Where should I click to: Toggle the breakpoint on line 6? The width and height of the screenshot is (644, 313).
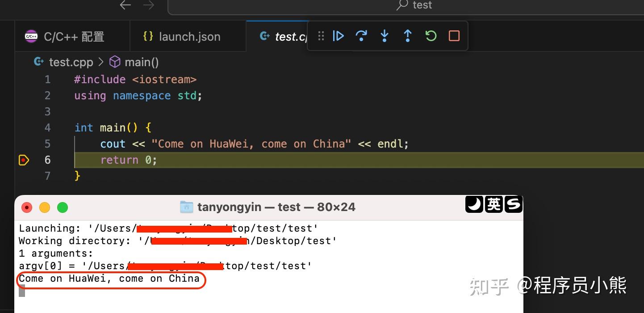[23, 160]
